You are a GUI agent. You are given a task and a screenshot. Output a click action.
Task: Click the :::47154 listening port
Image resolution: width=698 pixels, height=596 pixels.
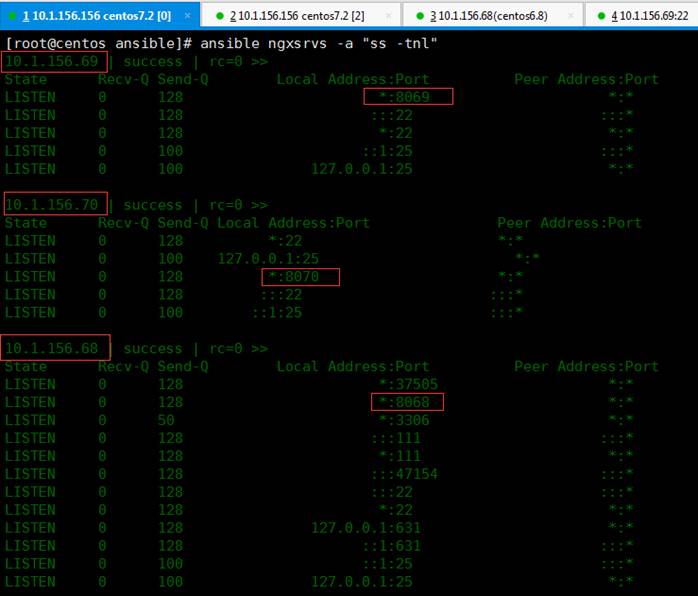tap(405, 473)
